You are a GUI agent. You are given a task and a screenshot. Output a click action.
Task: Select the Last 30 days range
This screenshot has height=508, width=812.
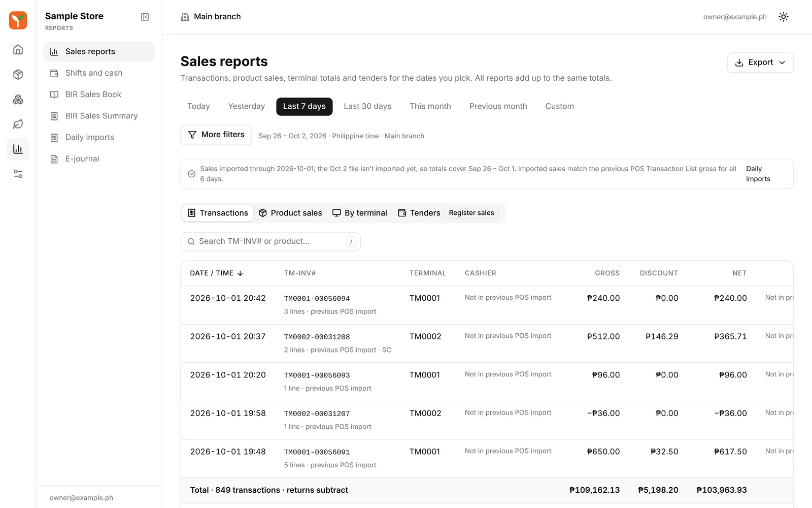tap(367, 106)
